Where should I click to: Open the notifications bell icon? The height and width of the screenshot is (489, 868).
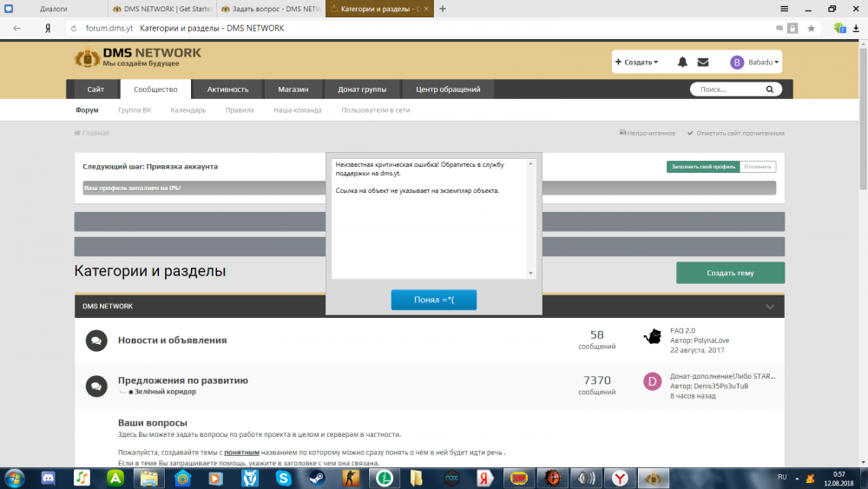(682, 63)
